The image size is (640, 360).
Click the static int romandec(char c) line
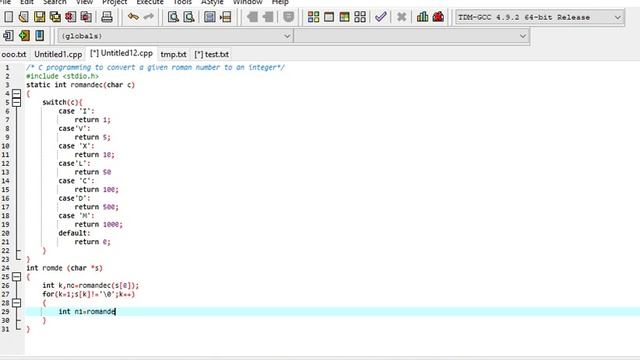(80, 85)
